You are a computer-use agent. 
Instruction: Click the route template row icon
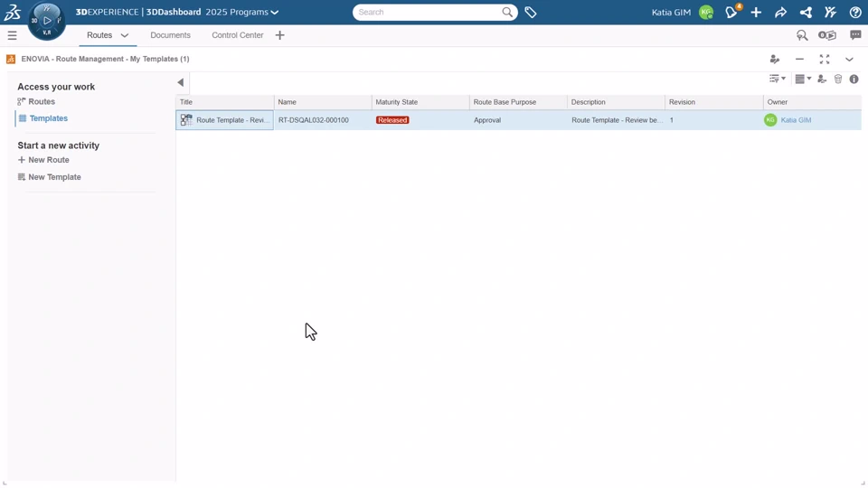(186, 119)
